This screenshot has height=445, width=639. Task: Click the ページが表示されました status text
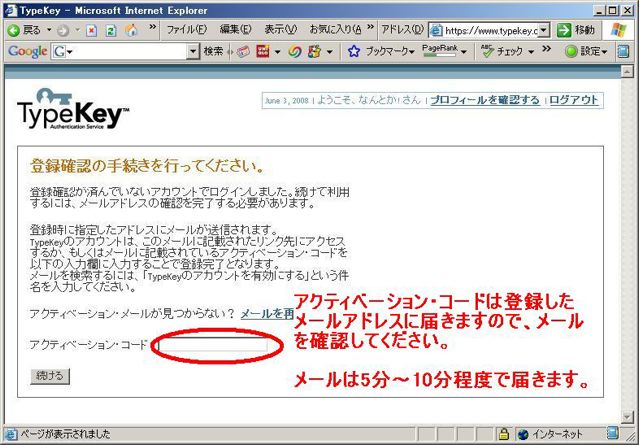click(x=65, y=434)
